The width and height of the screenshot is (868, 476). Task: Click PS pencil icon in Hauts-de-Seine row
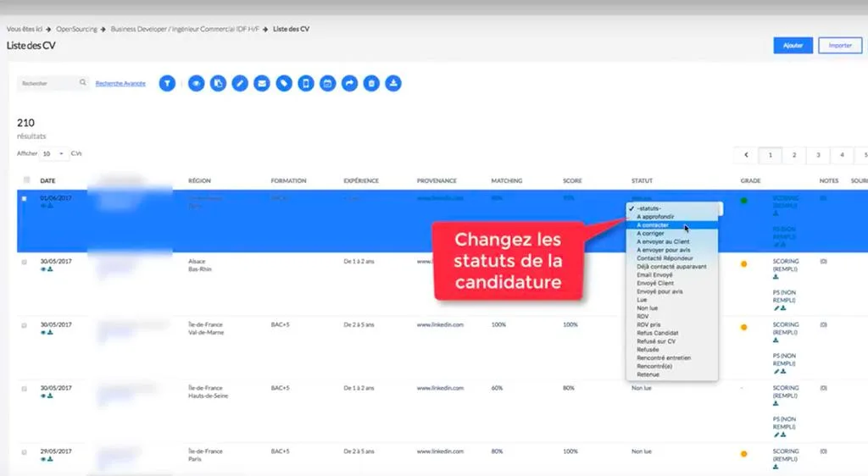pyautogui.click(x=776, y=435)
